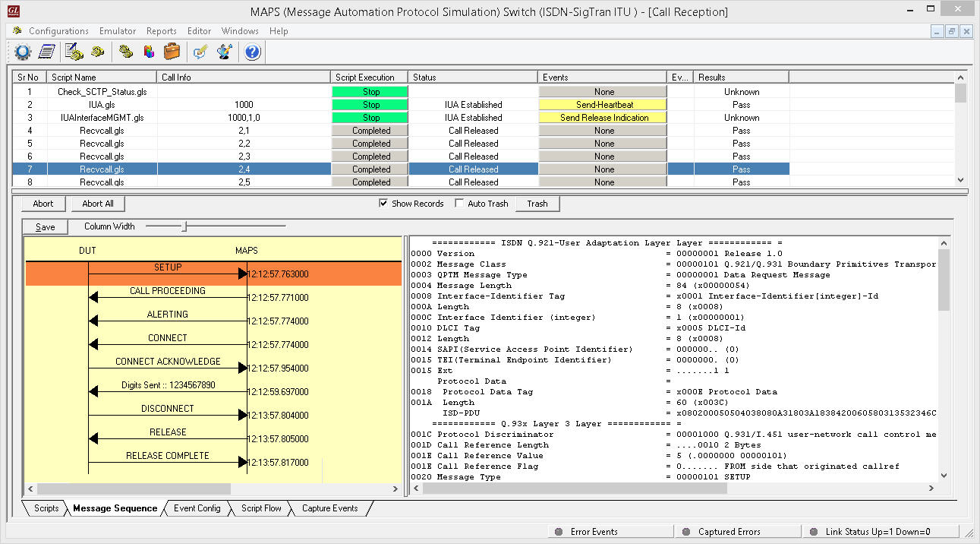
Task: Click the Error Events indicator light
Action: pyautogui.click(x=559, y=532)
